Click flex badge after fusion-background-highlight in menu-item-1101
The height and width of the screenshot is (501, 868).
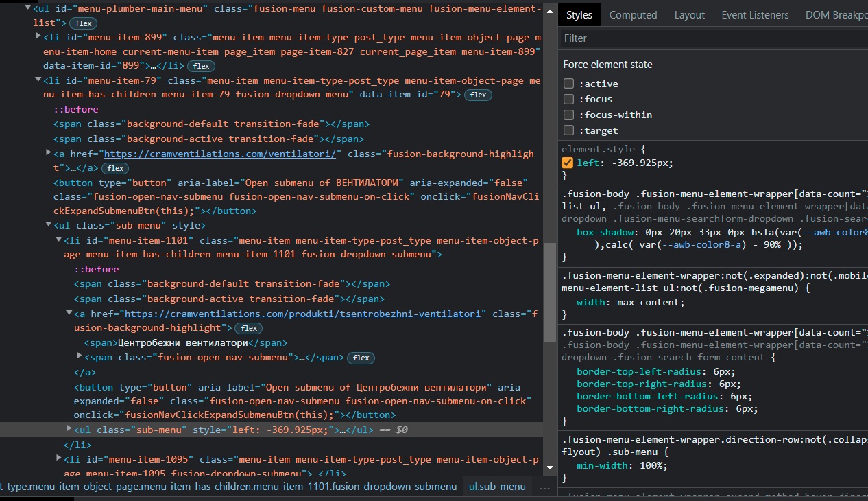(x=249, y=329)
